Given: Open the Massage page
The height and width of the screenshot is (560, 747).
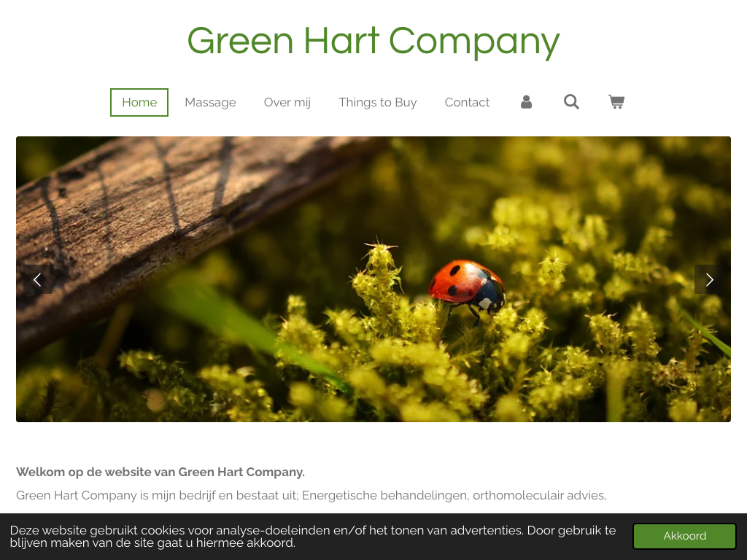Looking at the screenshot, I should pyautogui.click(x=210, y=102).
